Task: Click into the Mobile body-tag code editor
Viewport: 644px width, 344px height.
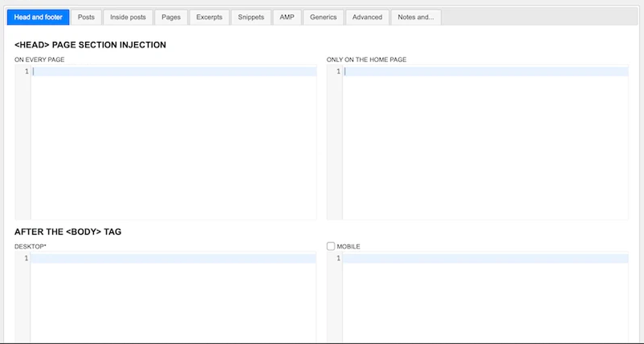Action: pyautogui.click(x=485, y=296)
